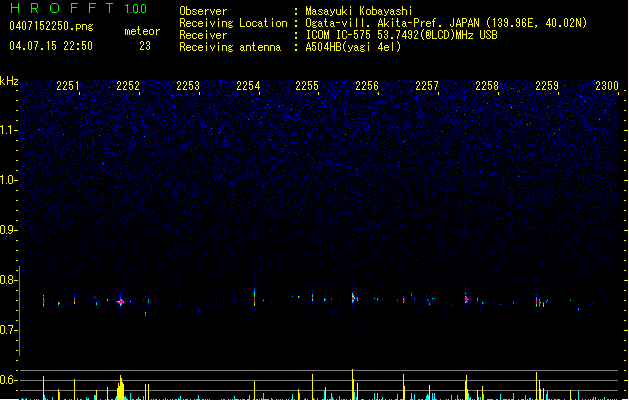Viewport: 629px width, 400px height.
Task: Click the 2252 time marker
Action: tap(128, 86)
